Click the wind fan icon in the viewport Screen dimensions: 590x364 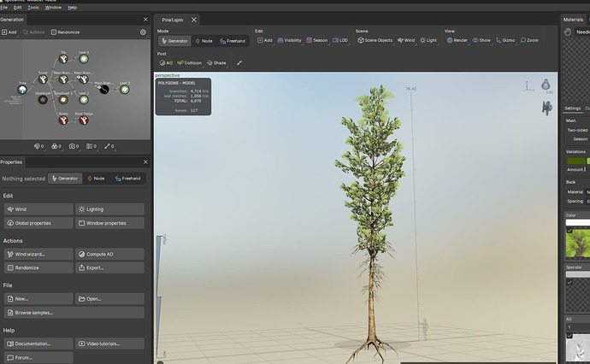[x=546, y=108]
